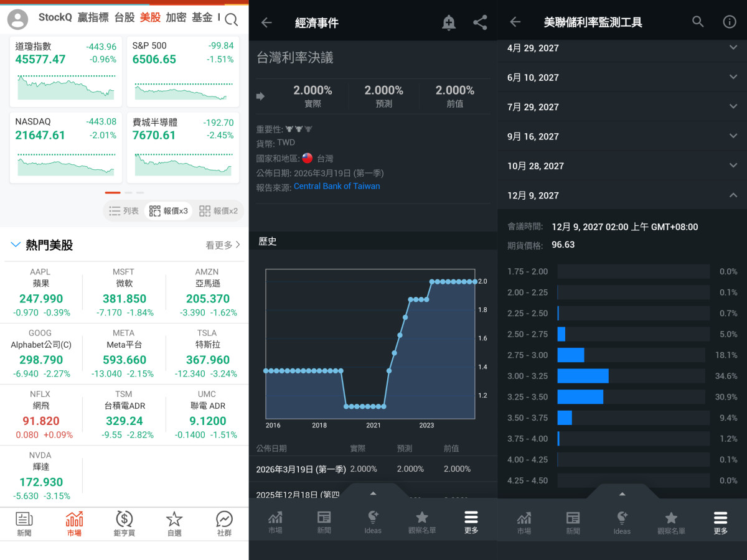Open the Central Bank of Taiwan link
The height and width of the screenshot is (560, 747).
pyautogui.click(x=336, y=186)
